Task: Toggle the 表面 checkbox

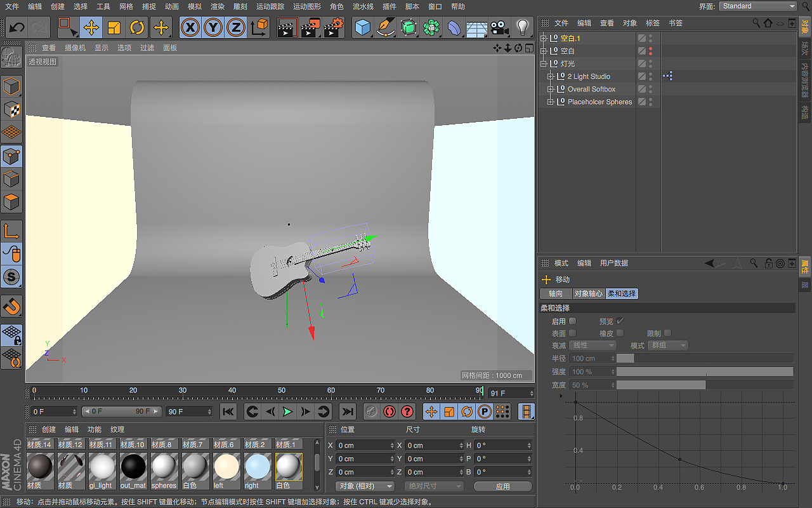Action: coord(573,333)
